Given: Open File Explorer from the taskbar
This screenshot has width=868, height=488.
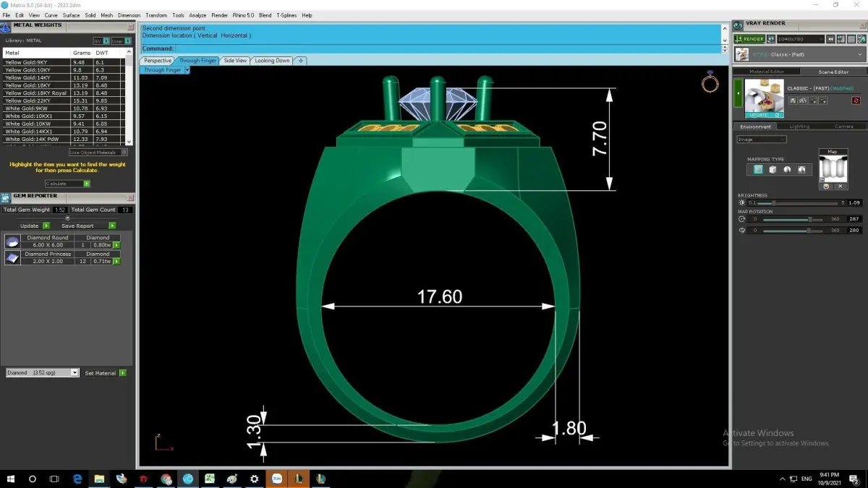Looking at the screenshot, I should point(99,479).
